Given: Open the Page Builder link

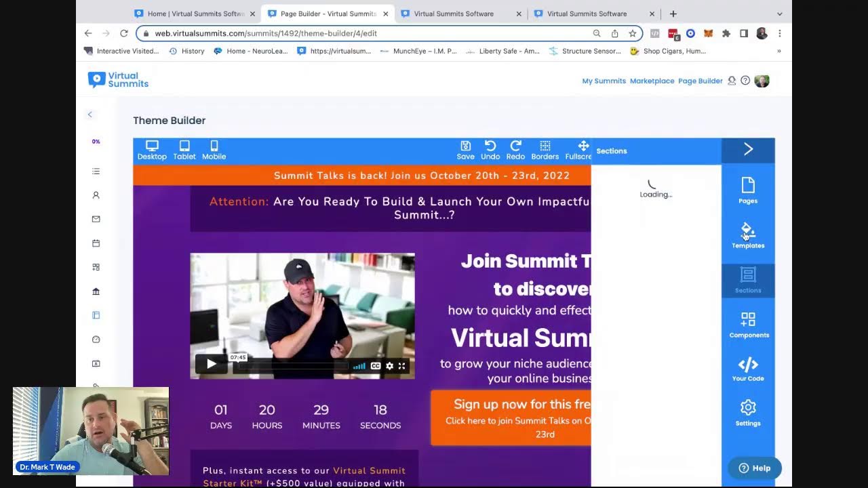Looking at the screenshot, I should point(701,81).
